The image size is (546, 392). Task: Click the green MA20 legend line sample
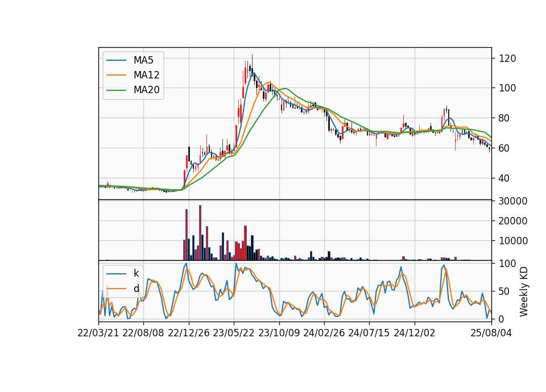point(116,90)
